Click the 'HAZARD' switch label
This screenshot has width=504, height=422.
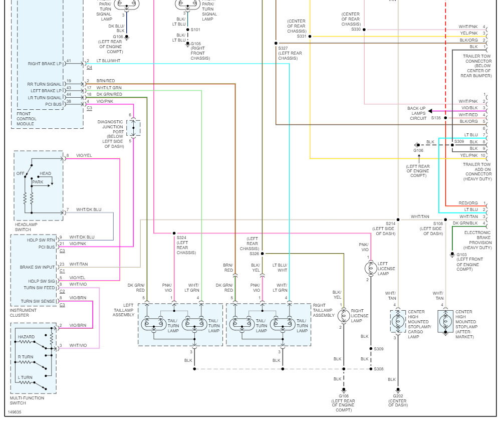tap(26, 337)
